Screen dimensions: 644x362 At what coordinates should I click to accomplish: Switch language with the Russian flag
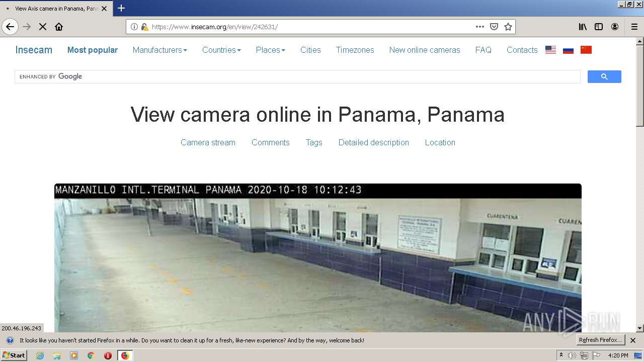[569, 50]
